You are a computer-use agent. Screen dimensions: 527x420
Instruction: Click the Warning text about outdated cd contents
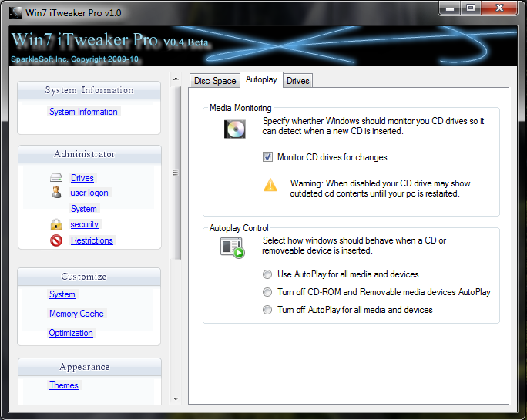point(380,188)
